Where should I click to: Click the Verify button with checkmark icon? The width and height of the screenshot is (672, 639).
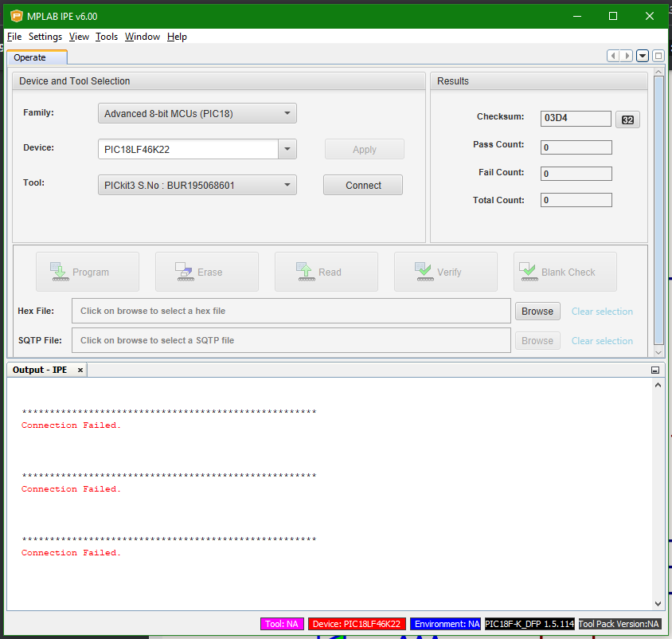pos(446,272)
